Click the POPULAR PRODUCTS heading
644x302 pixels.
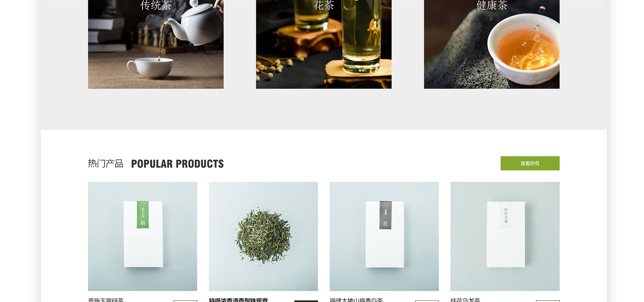coord(177,164)
